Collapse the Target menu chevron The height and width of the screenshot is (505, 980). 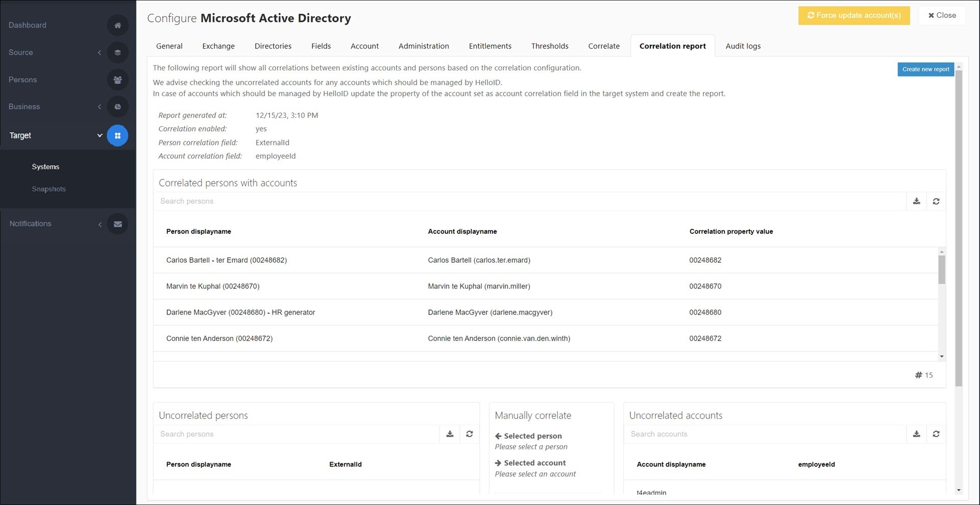pos(100,135)
